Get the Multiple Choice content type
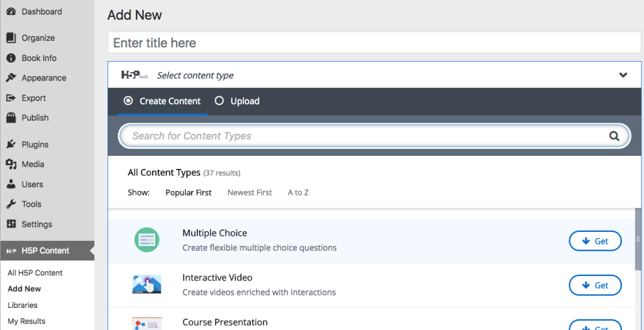 point(595,241)
